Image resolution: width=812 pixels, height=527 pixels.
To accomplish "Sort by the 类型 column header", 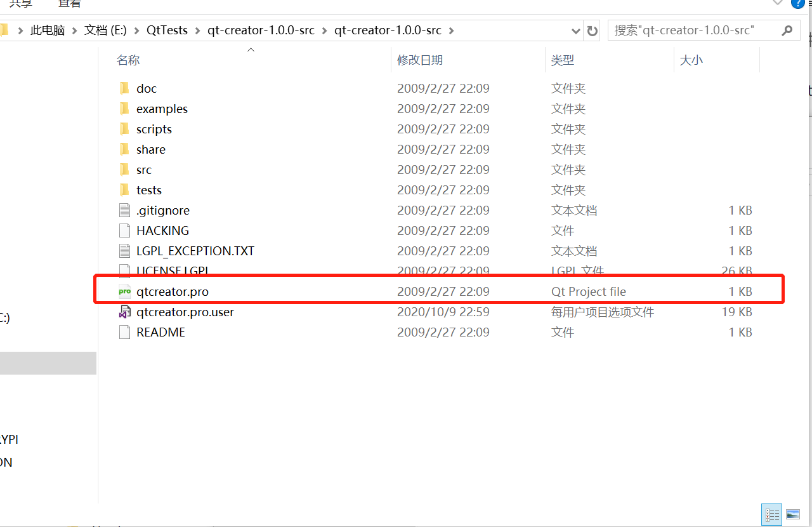I will (563, 60).
